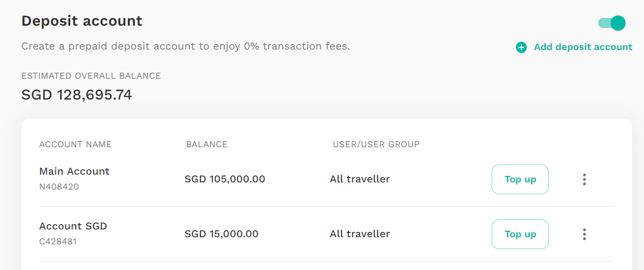
Task: Select the Main Account name
Action: 74,171
